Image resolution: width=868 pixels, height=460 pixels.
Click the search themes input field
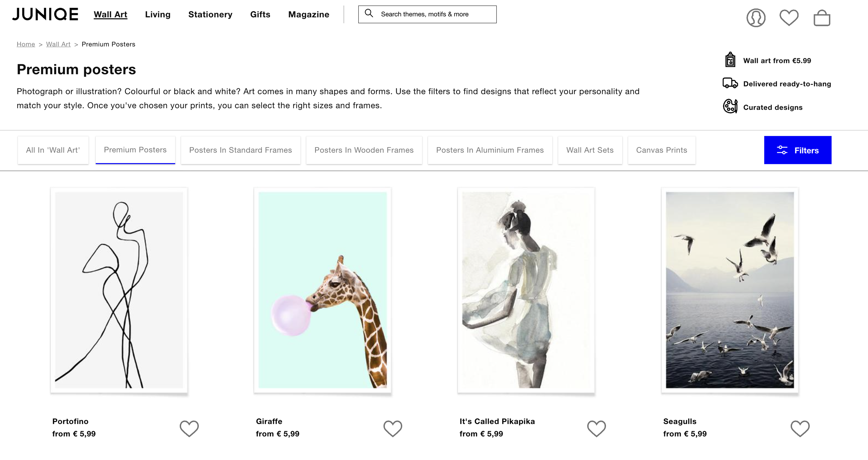(435, 14)
